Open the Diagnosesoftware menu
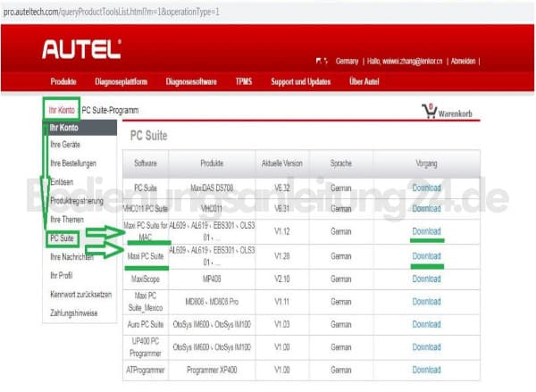The height and width of the screenshot is (392, 536). click(x=191, y=81)
